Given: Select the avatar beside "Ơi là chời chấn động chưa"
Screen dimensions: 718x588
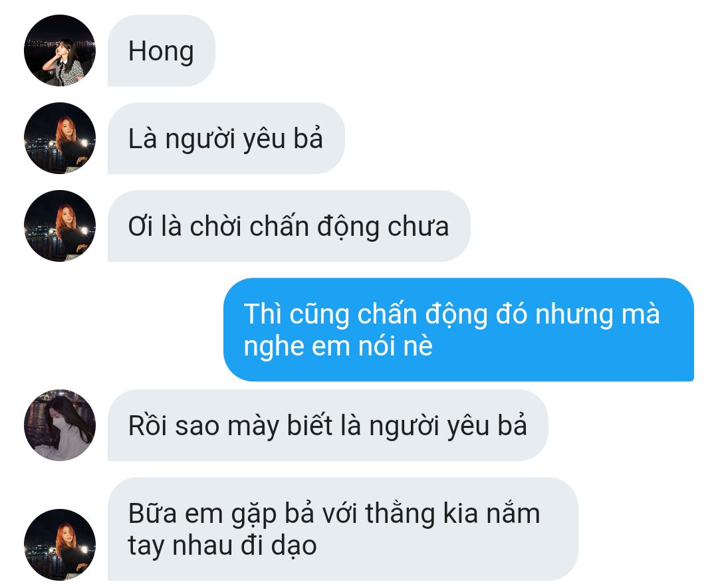Looking at the screenshot, I should [60, 226].
